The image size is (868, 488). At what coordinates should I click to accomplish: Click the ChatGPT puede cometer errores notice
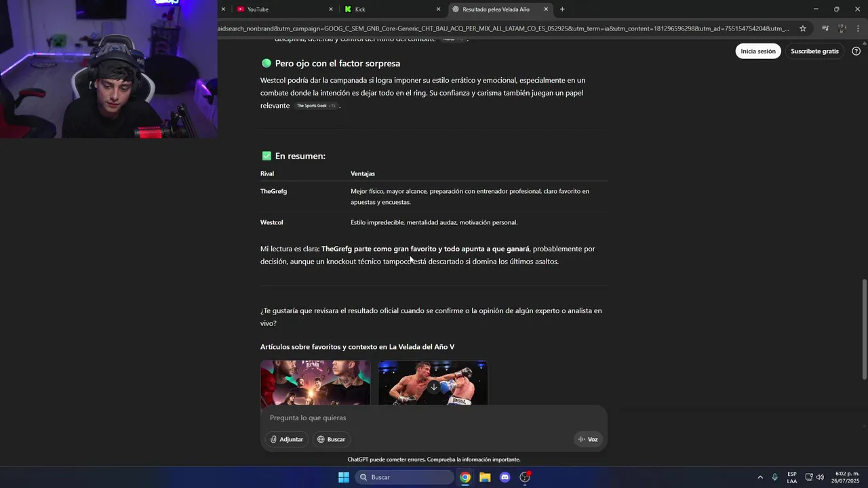(434, 460)
